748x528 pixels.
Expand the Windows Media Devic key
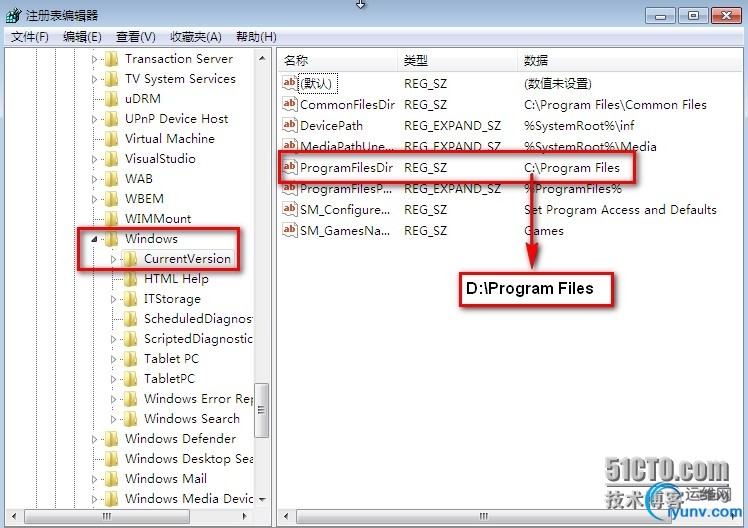[94, 499]
